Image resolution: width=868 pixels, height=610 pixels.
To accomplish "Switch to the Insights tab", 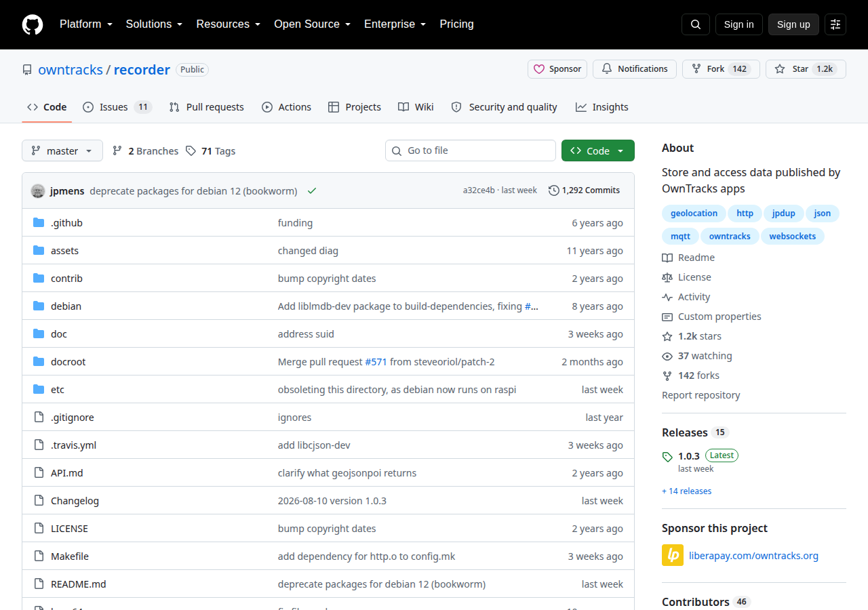I will [x=602, y=107].
